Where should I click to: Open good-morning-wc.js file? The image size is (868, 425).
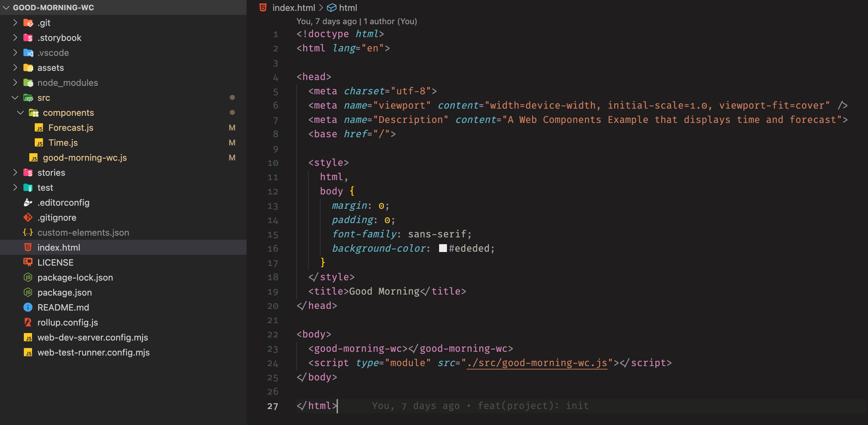(x=85, y=158)
